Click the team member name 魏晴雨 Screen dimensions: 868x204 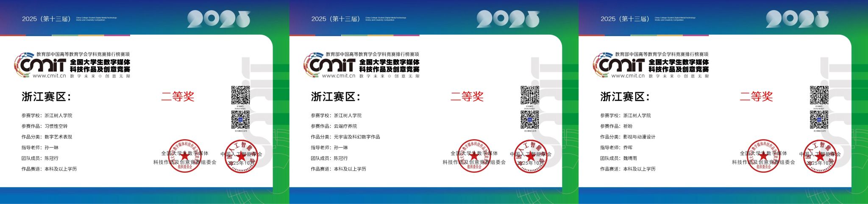630,158
